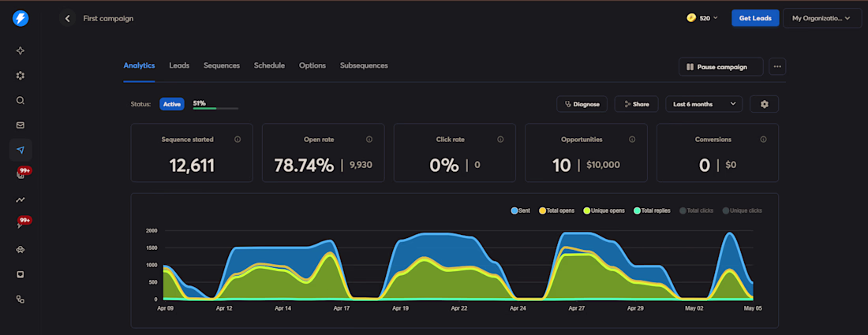Click the First campaign title text

pos(108,18)
